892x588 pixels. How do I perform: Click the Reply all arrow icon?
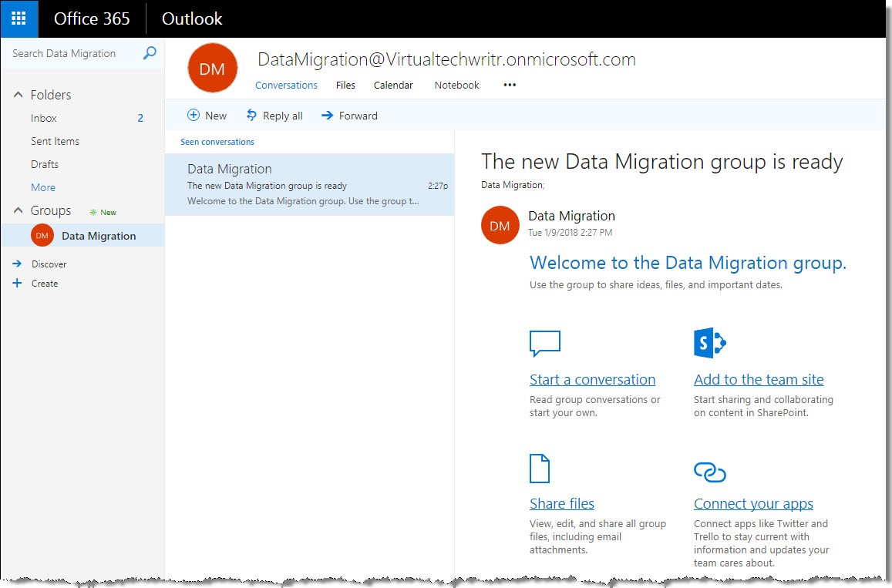click(x=251, y=116)
